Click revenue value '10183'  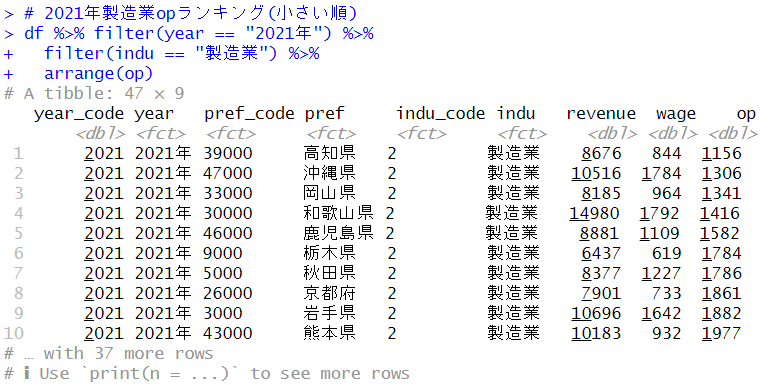tap(596, 333)
